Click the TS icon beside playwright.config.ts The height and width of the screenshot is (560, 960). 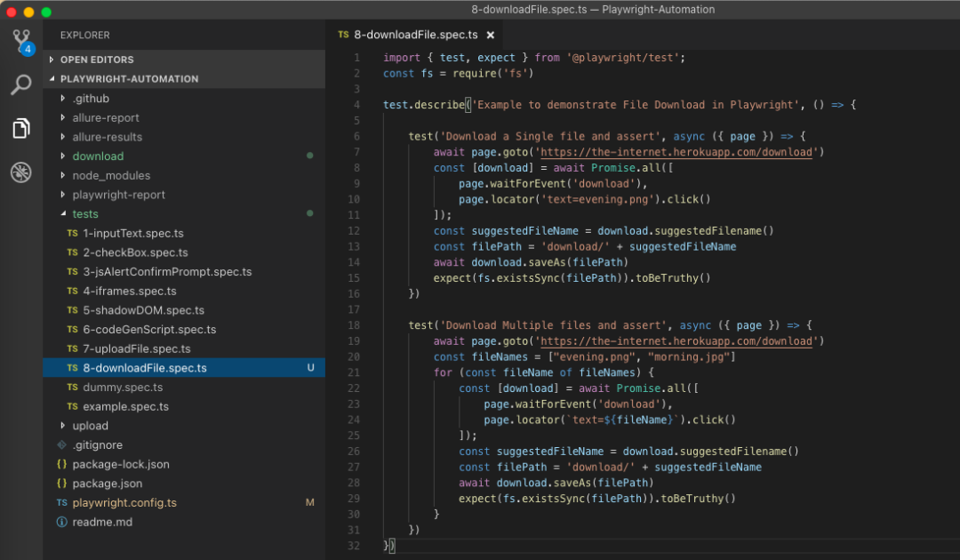(61, 503)
